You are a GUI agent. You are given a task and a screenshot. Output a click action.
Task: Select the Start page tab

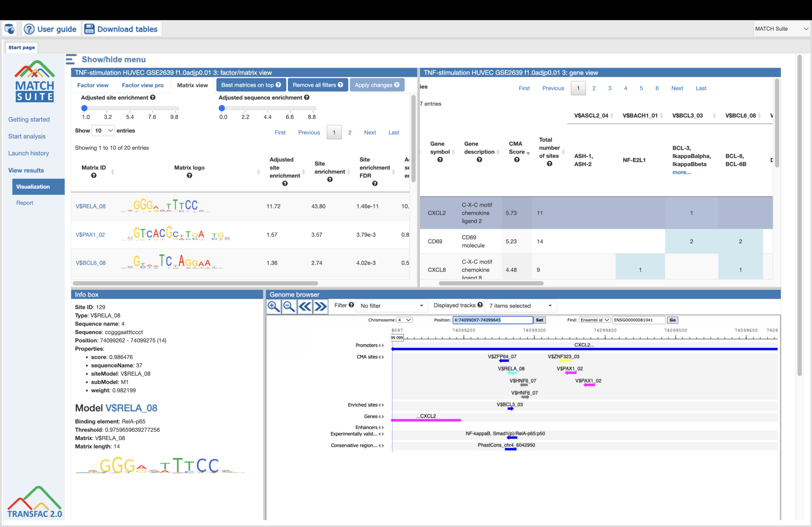(x=21, y=47)
